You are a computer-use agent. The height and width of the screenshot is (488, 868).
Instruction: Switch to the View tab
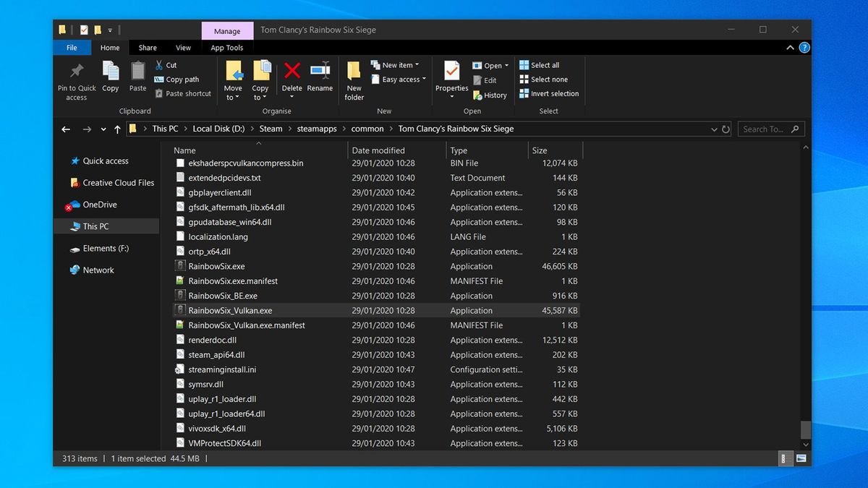pyautogui.click(x=183, y=47)
